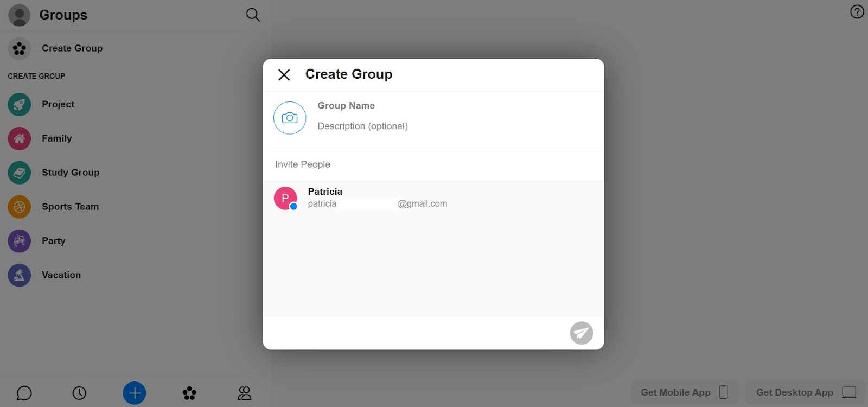Open the search magnifier in Groups header
This screenshot has height=407, width=868.
[x=253, y=15]
